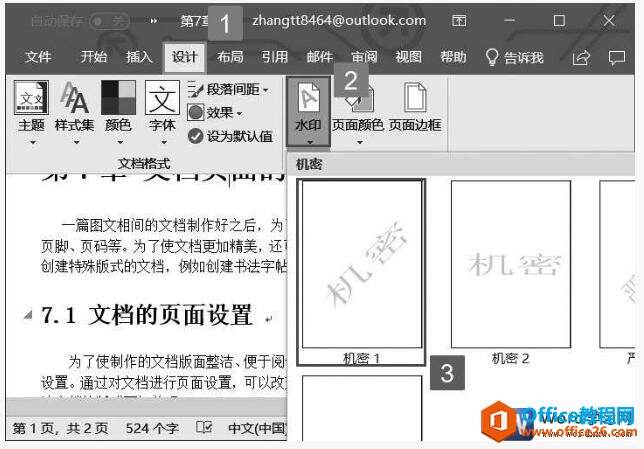Expand the 样式集 dropdown arrow
This screenshot has height=449, width=644.
76,143
